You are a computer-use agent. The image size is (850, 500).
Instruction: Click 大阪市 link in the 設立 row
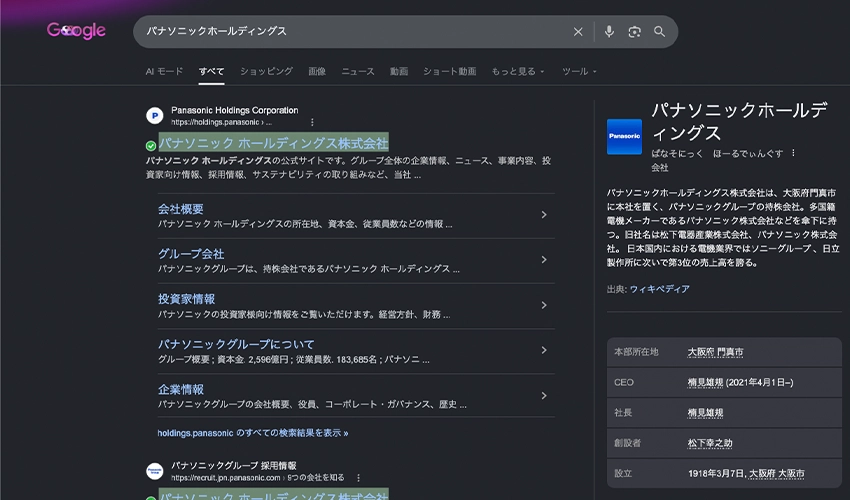(791, 473)
